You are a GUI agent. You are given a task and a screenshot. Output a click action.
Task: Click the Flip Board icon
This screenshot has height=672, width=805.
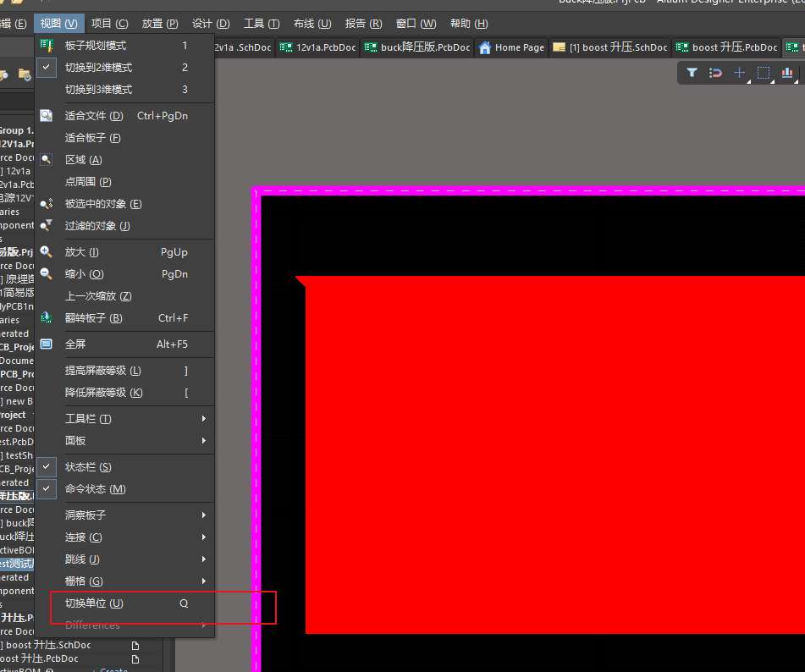coord(47,317)
